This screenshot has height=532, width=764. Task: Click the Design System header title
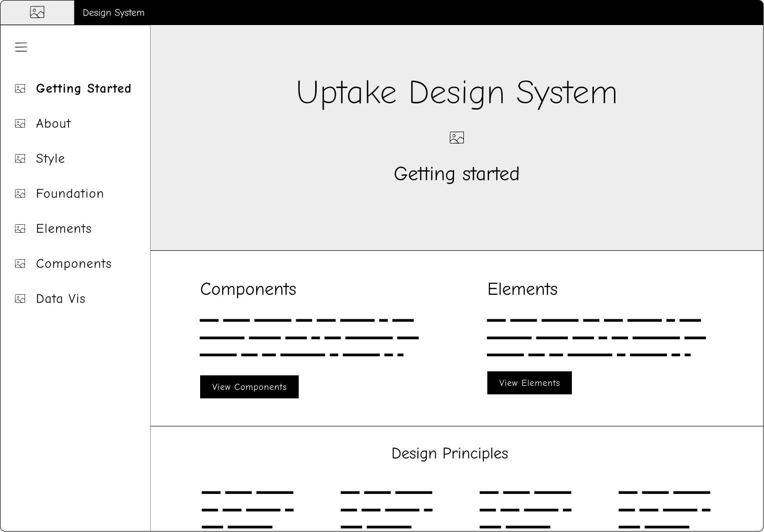coord(114,13)
